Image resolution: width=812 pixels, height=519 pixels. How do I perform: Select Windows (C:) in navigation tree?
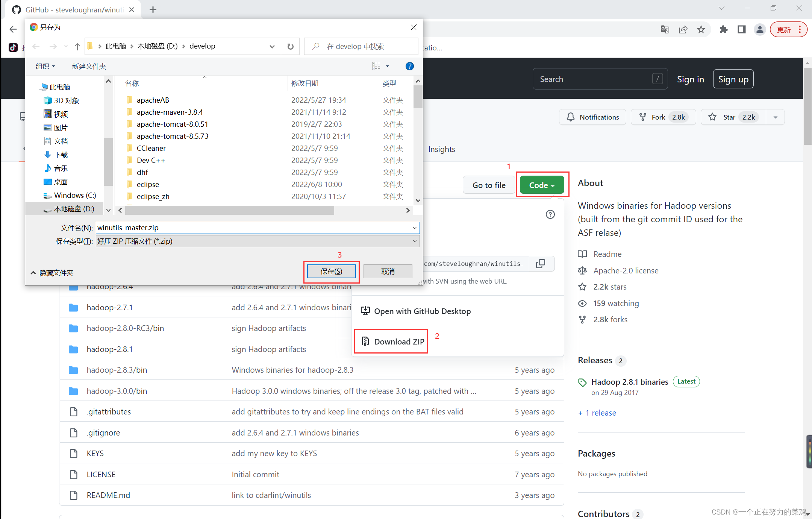click(x=75, y=195)
